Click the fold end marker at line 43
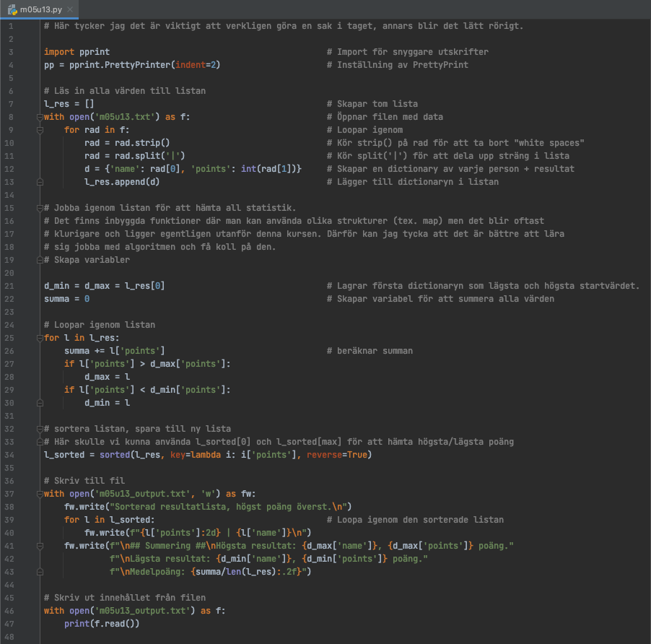Image resolution: width=651 pixels, height=644 pixels. 39,572
